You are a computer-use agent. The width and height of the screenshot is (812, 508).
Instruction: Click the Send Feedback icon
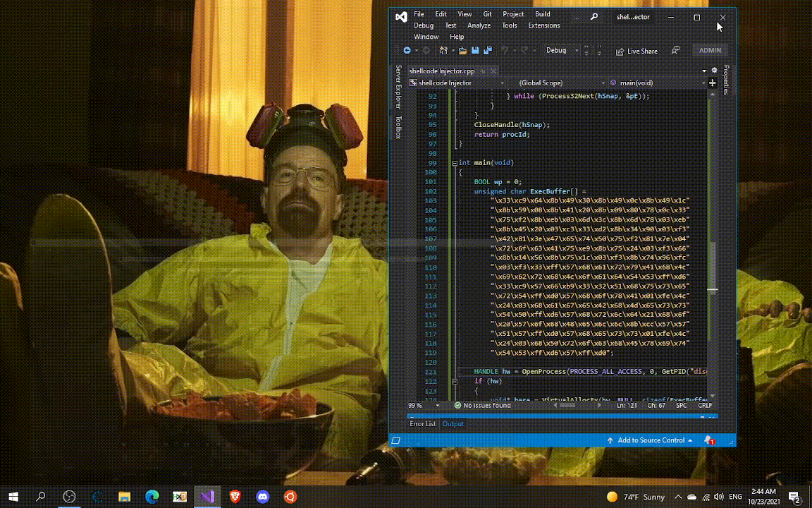pyautogui.click(x=675, y=51)
